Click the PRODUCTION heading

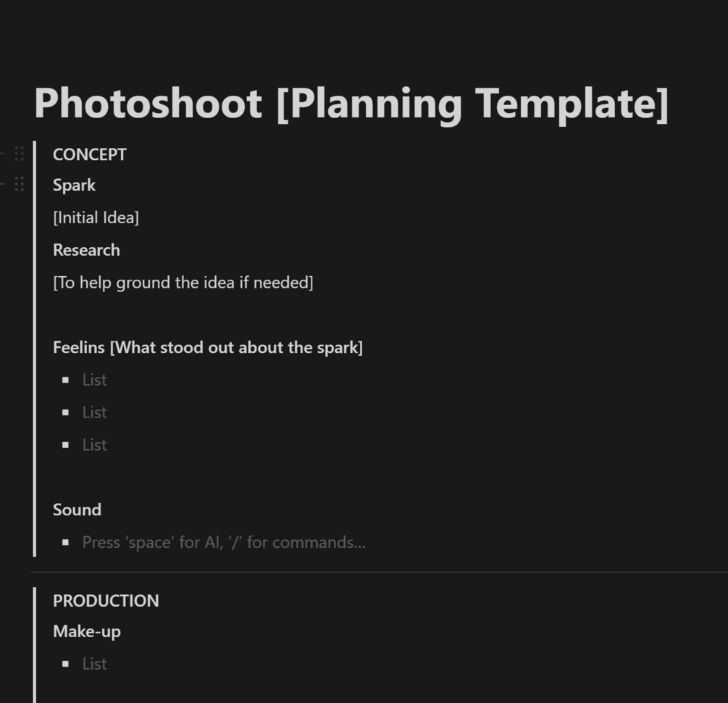[x=106, y=601]
